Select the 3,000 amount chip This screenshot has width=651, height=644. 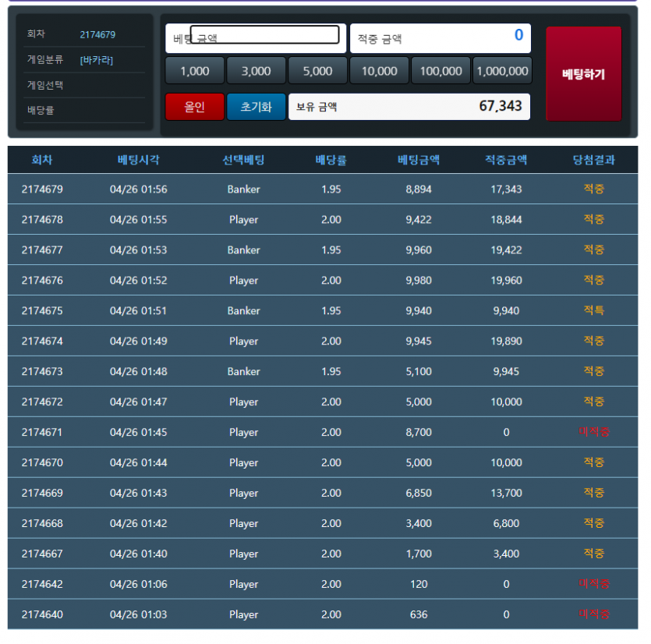coord(256,71)
